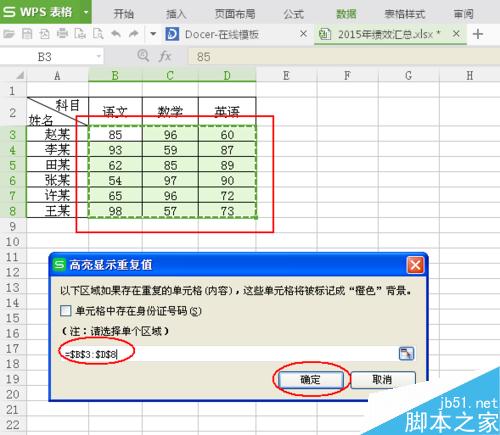
Task: Select column E header
Action: (286, 76)
